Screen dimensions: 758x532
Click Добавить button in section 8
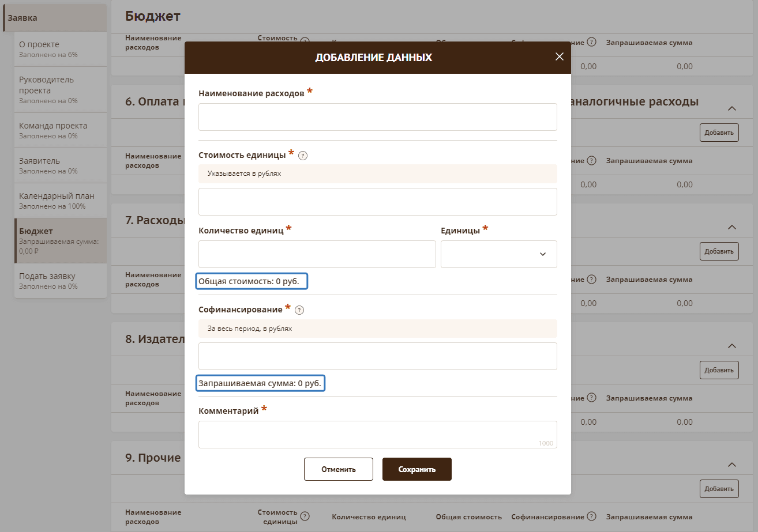tap(719, 369)
